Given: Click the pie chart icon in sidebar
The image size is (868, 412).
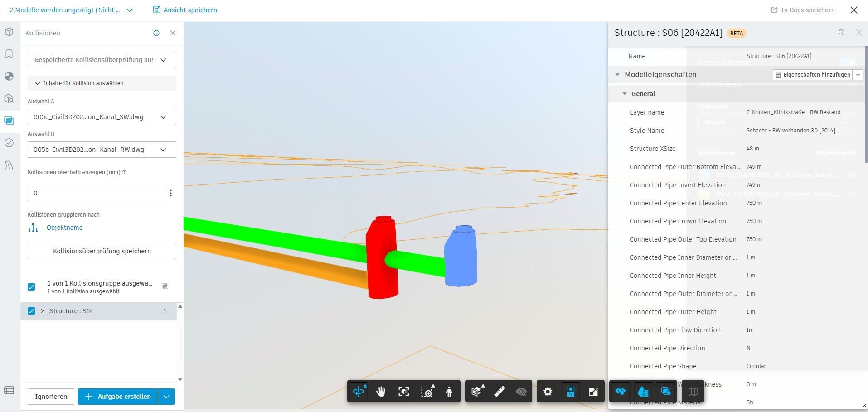Looking at the screenshot, I should point(9,76).
